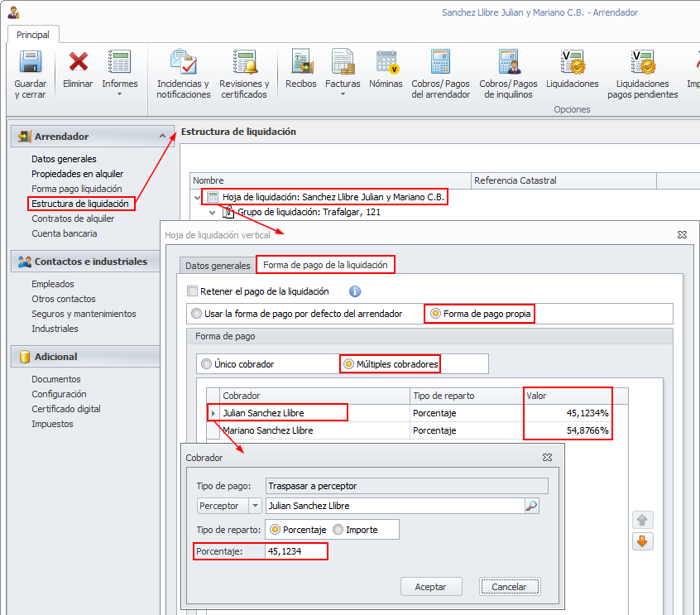Close the Hoja de liquidación vertical window
Image resolution: width=700 pixels, height=615 pixels.
point(682,234)
